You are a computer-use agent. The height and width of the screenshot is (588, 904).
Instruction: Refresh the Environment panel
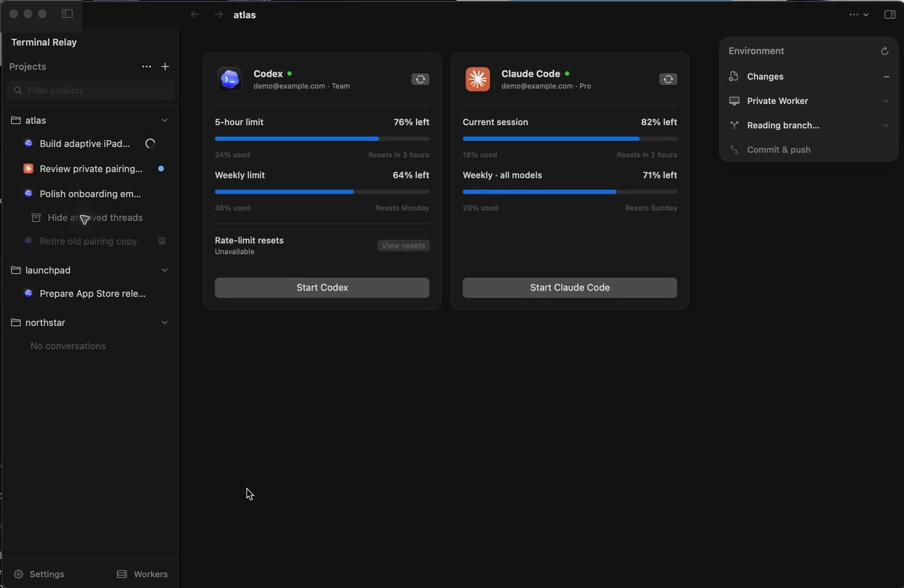885,51
